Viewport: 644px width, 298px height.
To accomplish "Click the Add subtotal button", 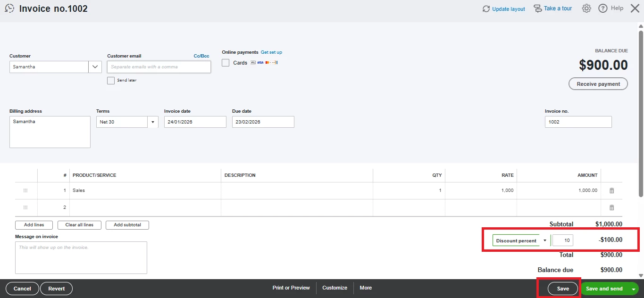I will point(127,225).
